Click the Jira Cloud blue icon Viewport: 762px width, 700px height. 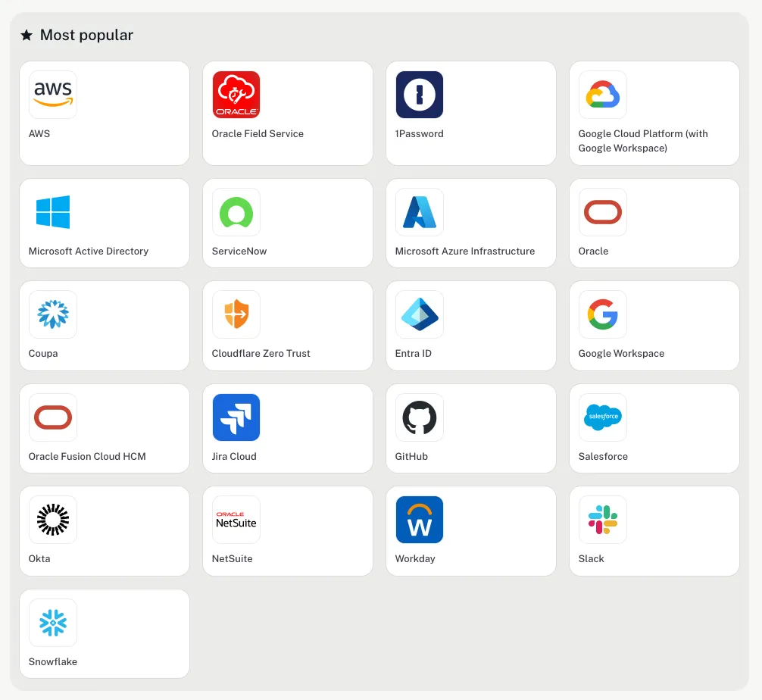tap(236, 417)
